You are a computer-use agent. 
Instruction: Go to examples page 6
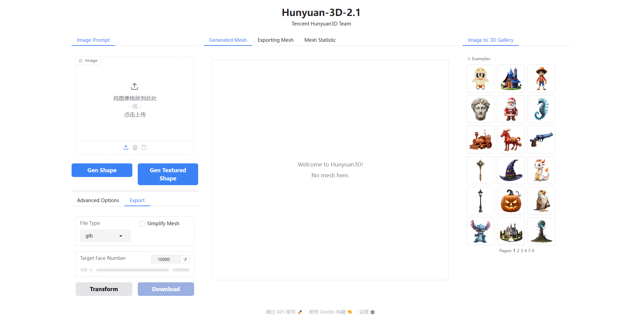point(533,251)
